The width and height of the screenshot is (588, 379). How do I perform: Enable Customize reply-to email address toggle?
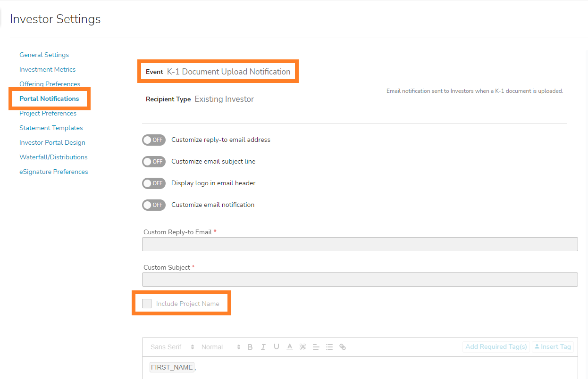point(154,140)
